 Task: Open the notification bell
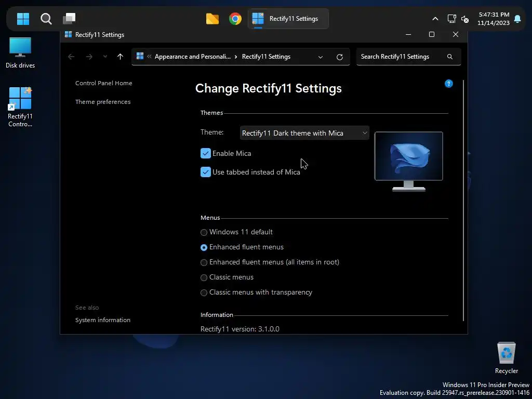coord(517,19)
